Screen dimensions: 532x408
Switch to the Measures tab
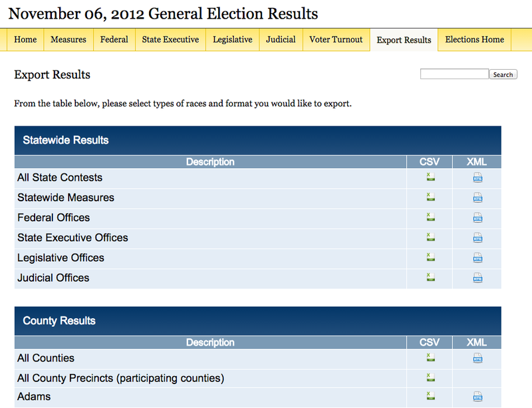[68, 40]
